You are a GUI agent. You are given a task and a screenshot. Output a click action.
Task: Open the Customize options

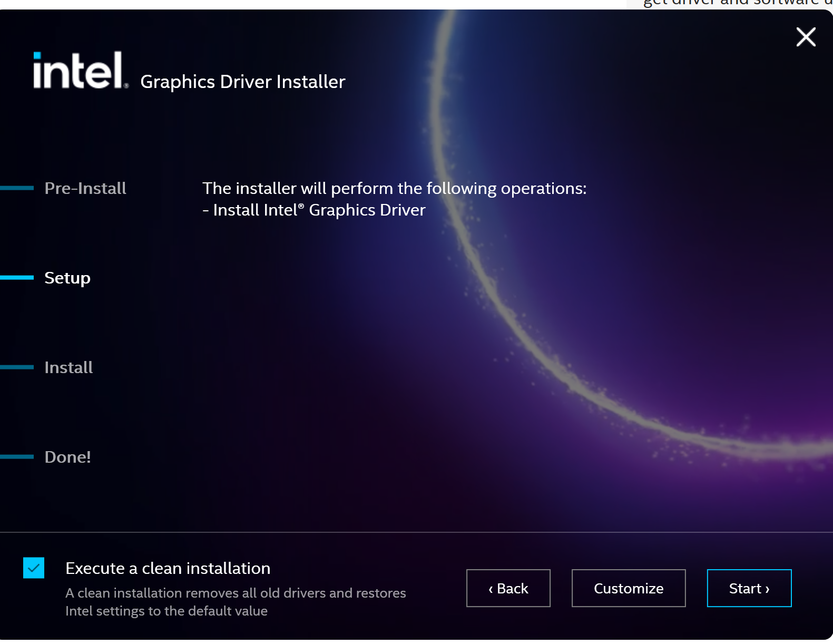point(629,588)
